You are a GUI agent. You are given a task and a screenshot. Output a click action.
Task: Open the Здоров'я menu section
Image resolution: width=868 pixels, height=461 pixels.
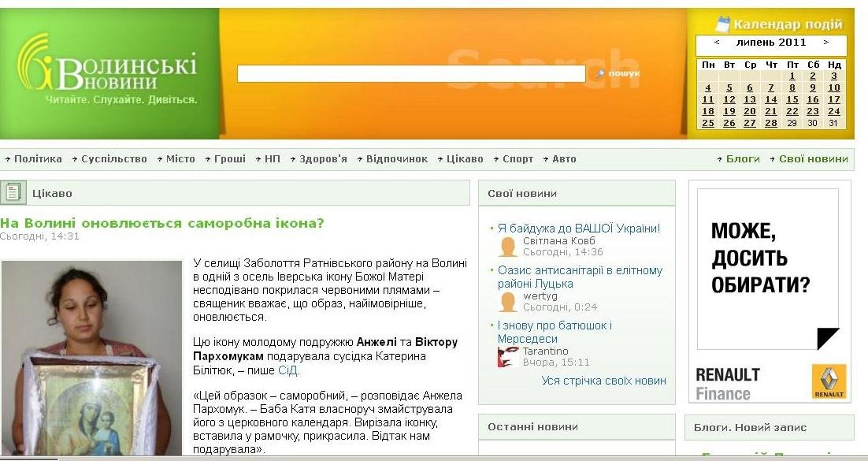click(322, 159)
